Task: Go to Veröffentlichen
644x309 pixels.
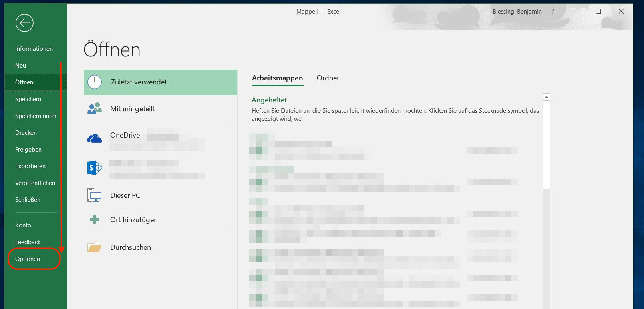Action: [x=35, y=183]
